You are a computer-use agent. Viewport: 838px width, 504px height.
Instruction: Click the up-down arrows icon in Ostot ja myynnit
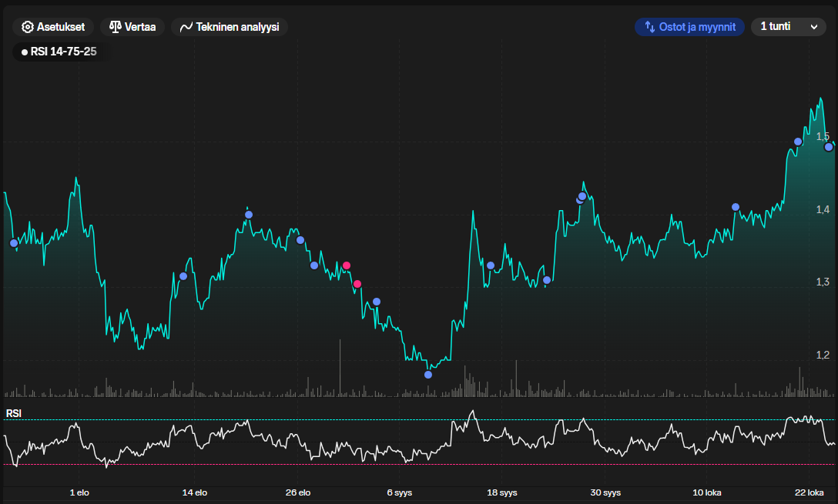[649, 27]
